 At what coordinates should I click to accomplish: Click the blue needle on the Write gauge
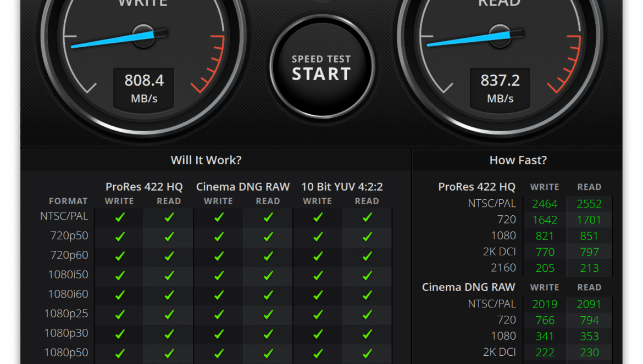coord(113,40)
